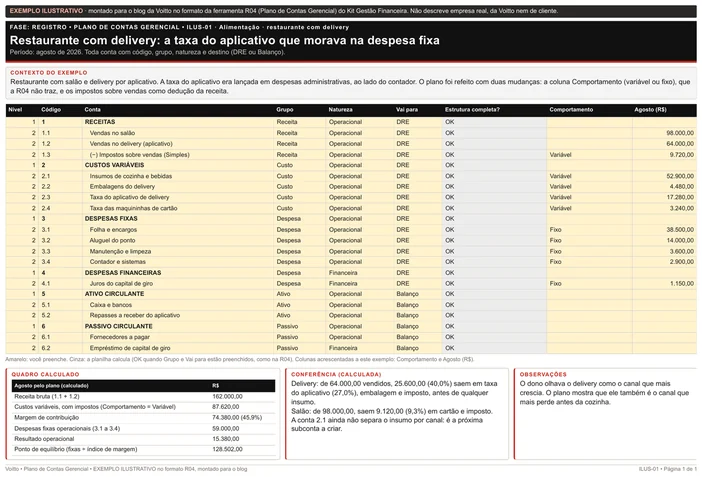Viewport: 702px width, 477px height.
Task: Click the 98.000,00 value in Vendas no salão row
Action: click(680, 133)
